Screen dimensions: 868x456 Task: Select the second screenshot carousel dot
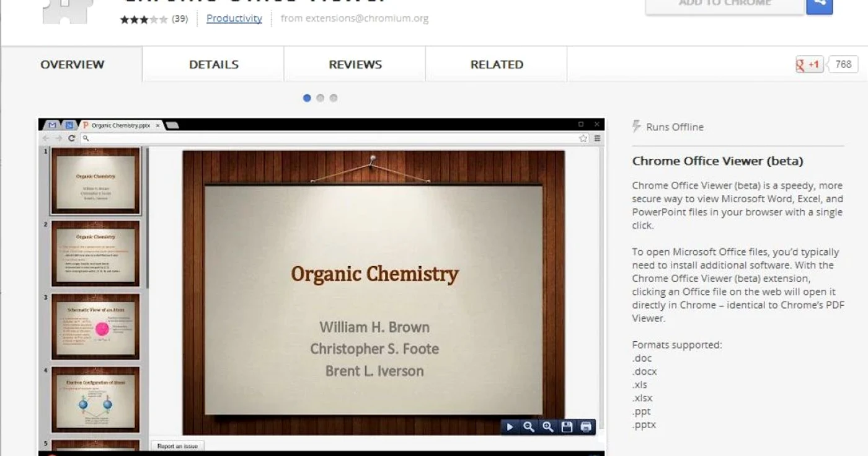coord(320,98)
